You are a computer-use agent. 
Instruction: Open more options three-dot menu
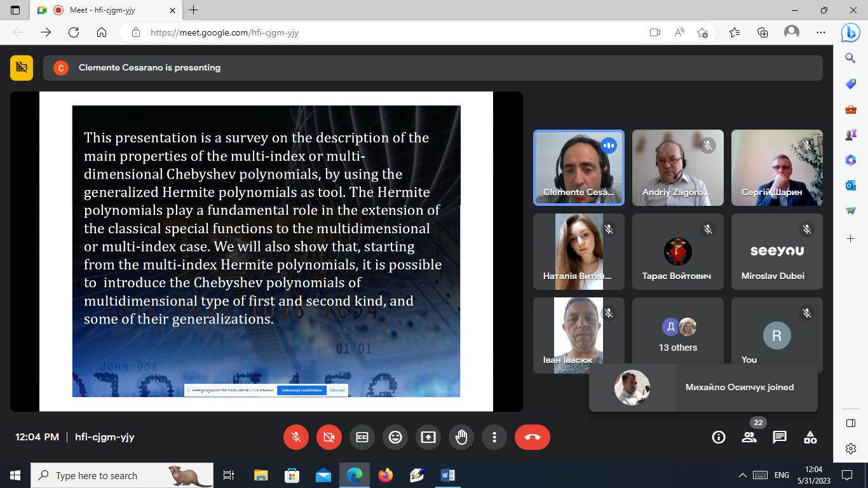(x=494, y=437)
